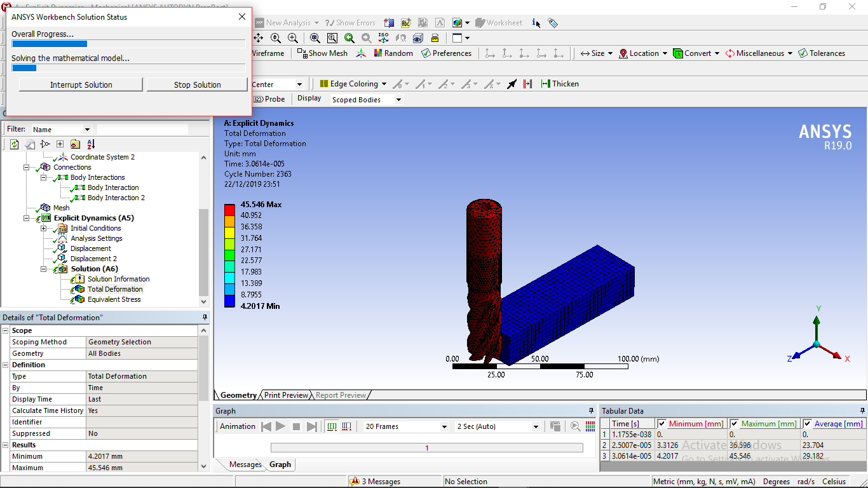
Task: Click the Next Frame animation icon
Action: (311, 426)
